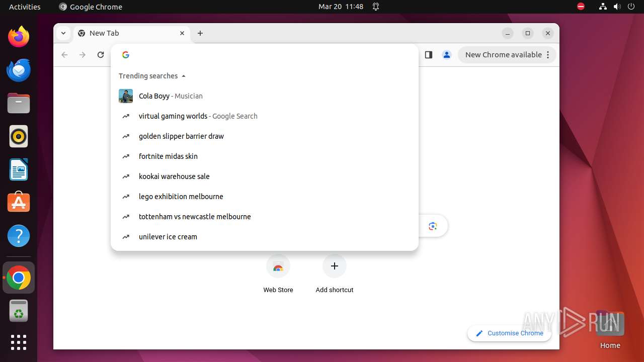644x362 pixels.
Task: Open Ubuntu Software in the dock
Action: (19, 203)
